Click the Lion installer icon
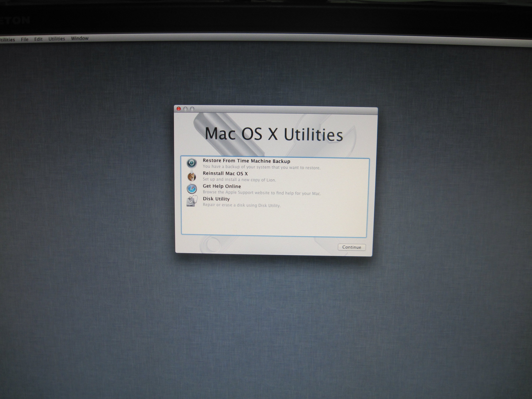The width and height of the screenshot is (532, 399). 192,177
